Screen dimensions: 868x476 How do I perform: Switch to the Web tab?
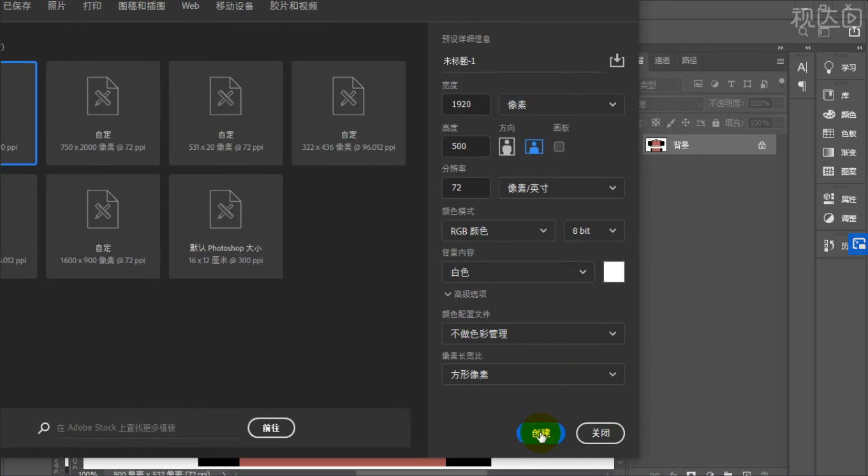click(190, 6)
